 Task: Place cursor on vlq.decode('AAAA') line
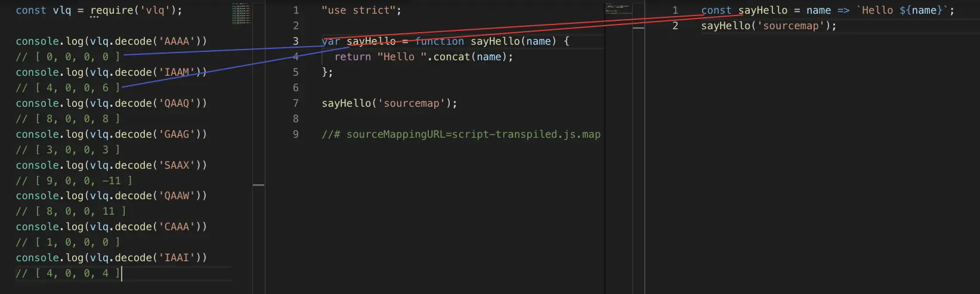tap(112, 41)
